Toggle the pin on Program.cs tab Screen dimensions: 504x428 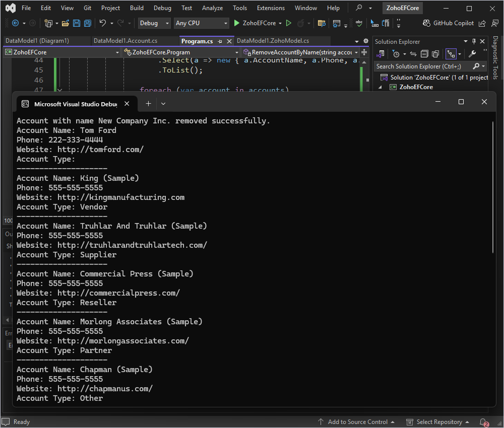click(x=220, y=41)
